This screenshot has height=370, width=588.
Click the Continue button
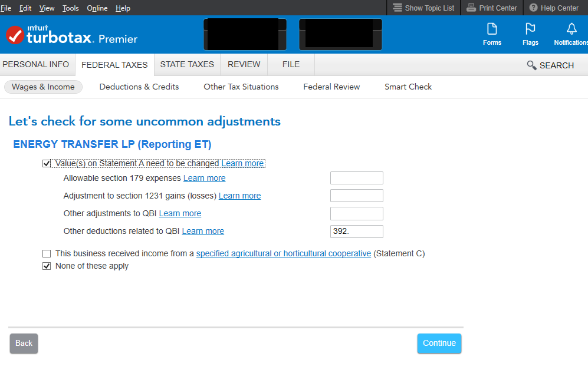pyautogui.click(x=439, y=343)
